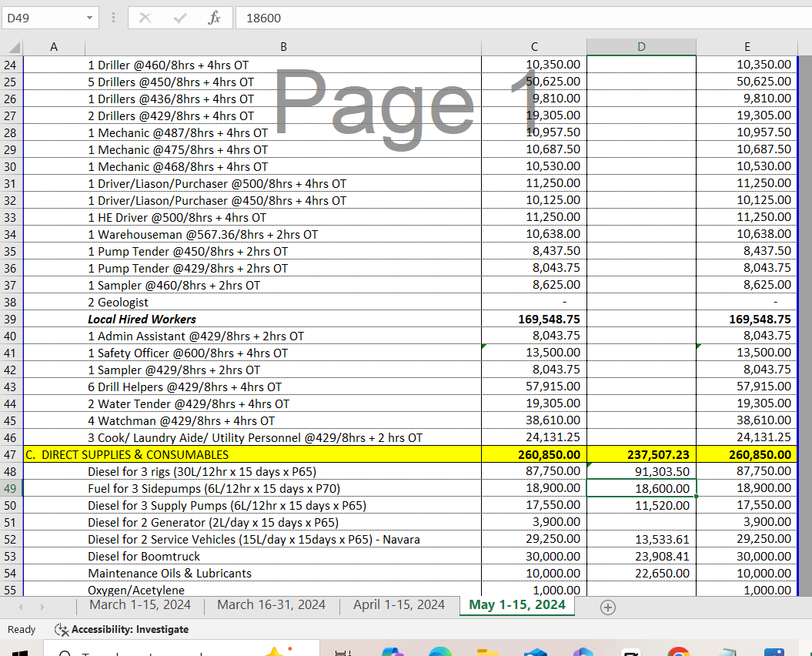Select column E header
Viewport: 812px width, 656px height.
[747, 47]
